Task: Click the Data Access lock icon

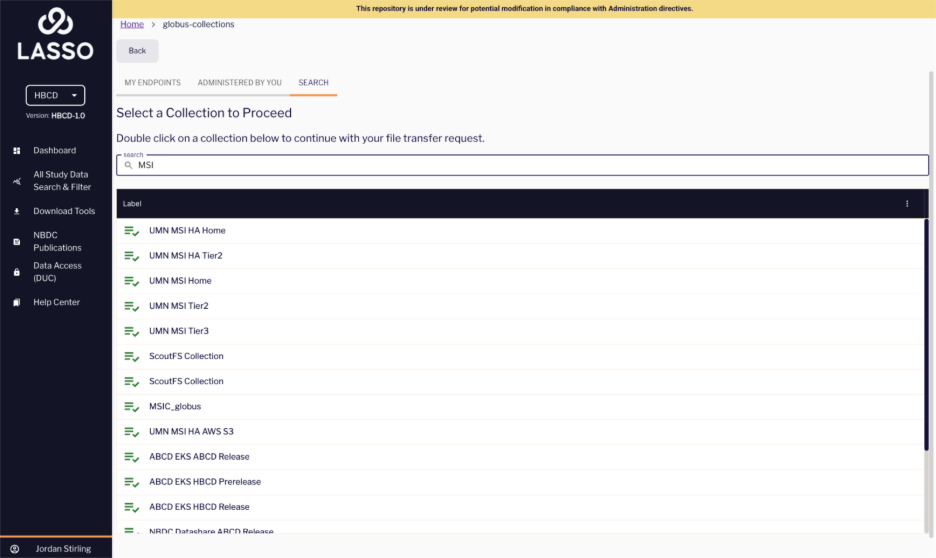Action: coord(17,272)
